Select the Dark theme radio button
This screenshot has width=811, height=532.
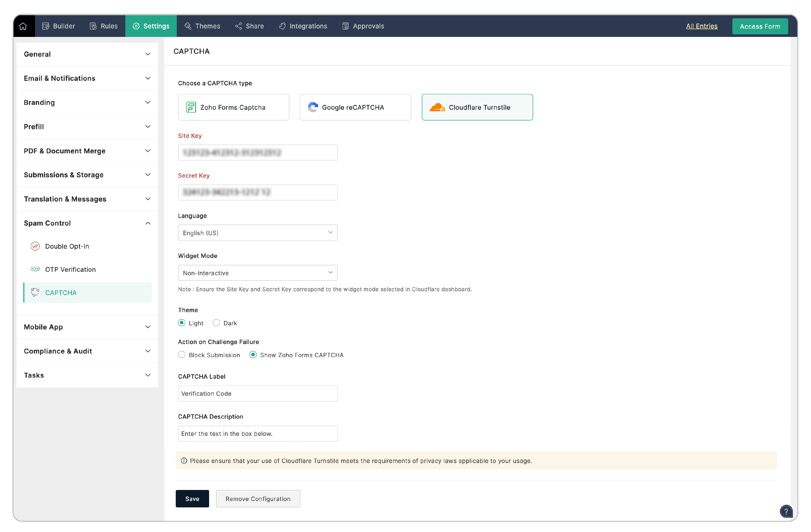click(216, 323)
